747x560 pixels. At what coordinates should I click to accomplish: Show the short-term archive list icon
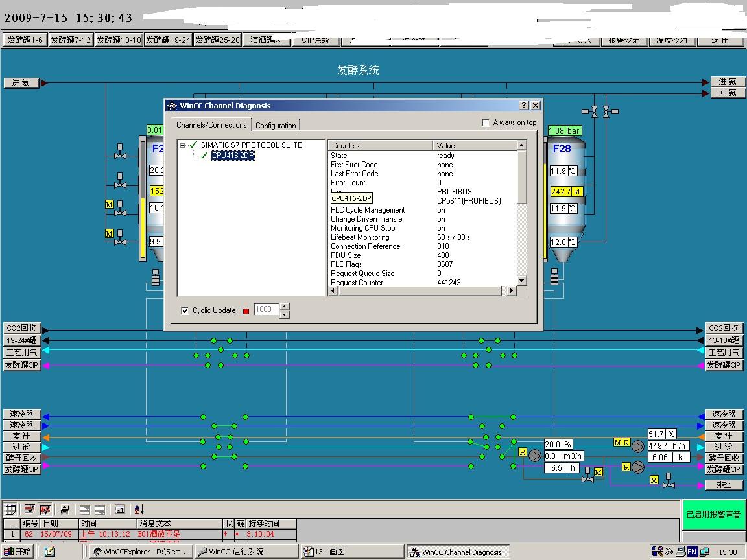click(30, 509)
